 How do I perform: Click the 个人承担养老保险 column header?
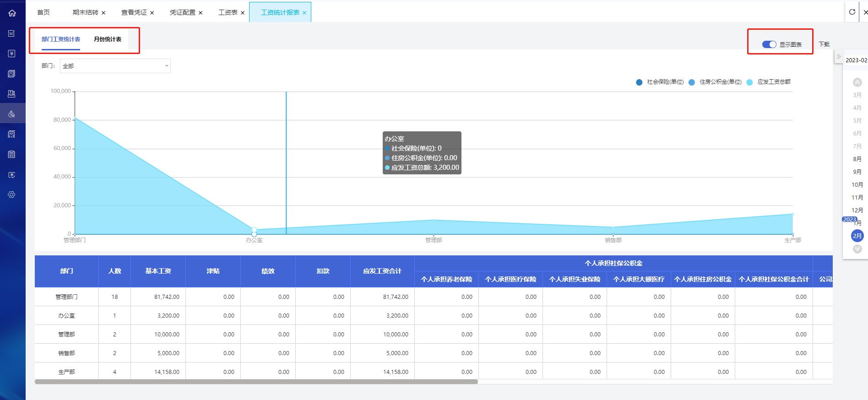click(447, 279)
